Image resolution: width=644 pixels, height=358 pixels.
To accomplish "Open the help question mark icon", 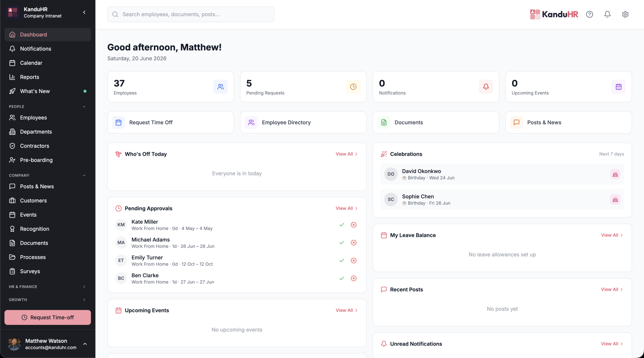I will 589,14.
